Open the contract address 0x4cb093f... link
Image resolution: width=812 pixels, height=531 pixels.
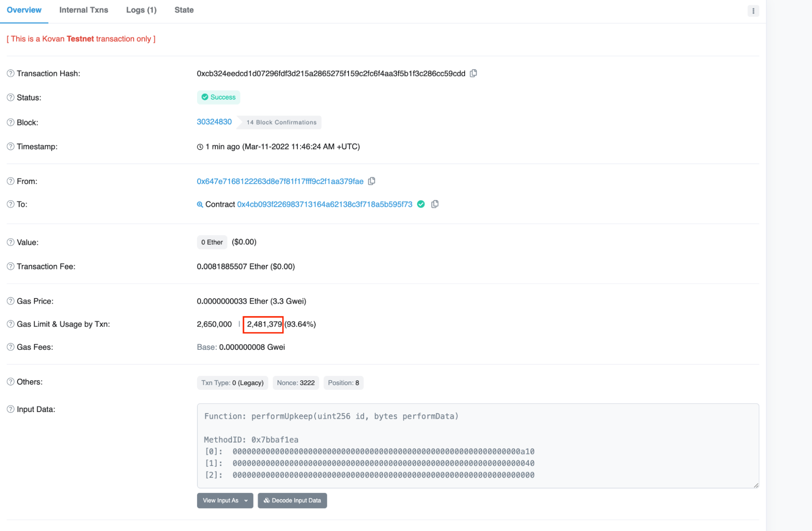(325, 204)
